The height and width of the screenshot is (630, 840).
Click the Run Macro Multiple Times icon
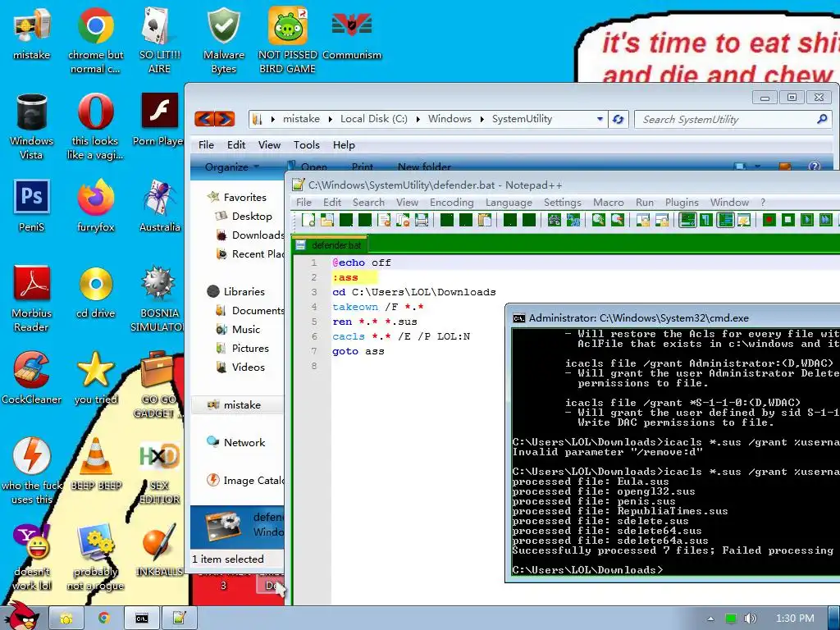(x=825, y=220)
